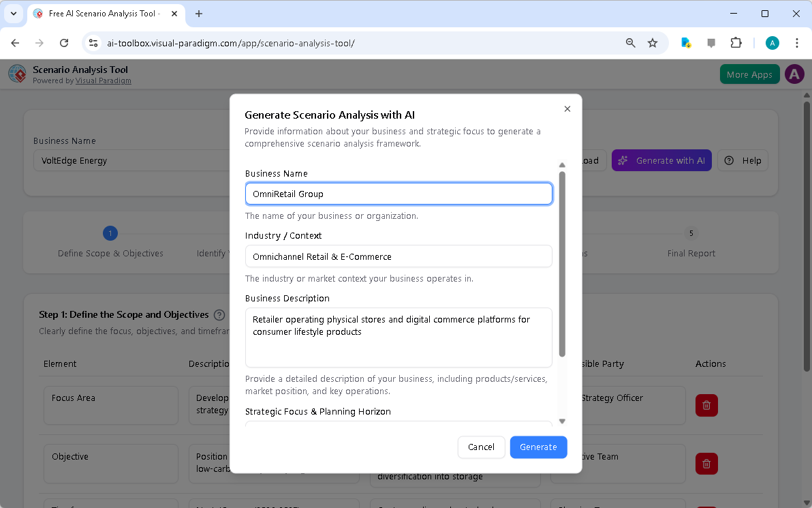812x508 pixels.
Task: Cancel the Generate Scenario Analysis dialog
Action: tap(482, 447)
